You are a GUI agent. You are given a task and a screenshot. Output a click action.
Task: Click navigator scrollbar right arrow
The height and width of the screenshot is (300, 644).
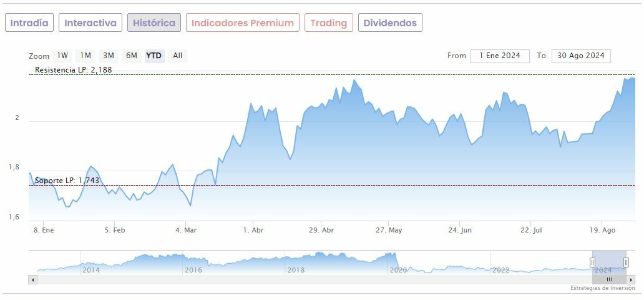631,279
